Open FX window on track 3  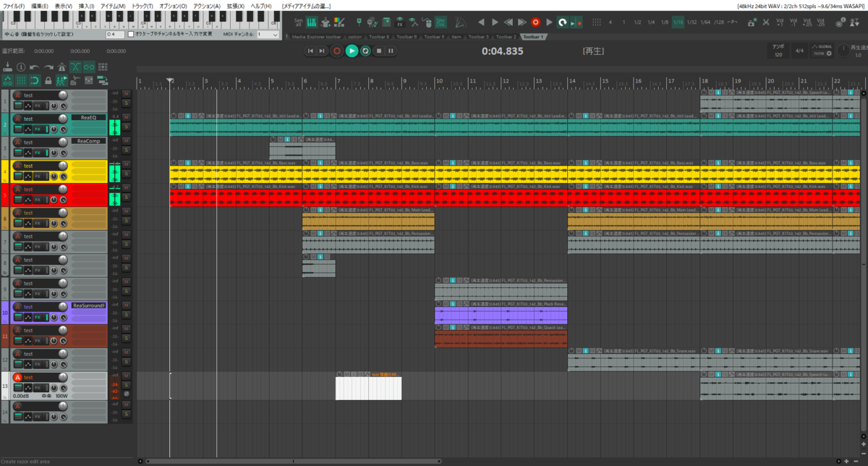point(38,153)
